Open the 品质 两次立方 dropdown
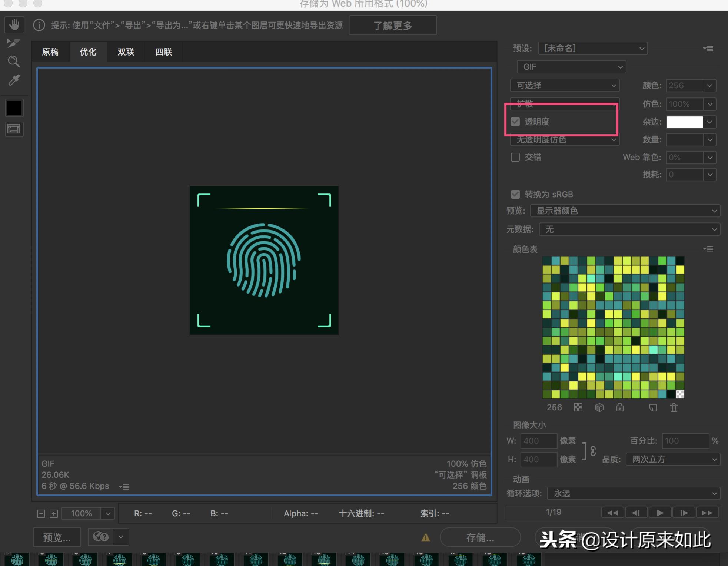This screenshot has height=566, width=728. point(673,459)
